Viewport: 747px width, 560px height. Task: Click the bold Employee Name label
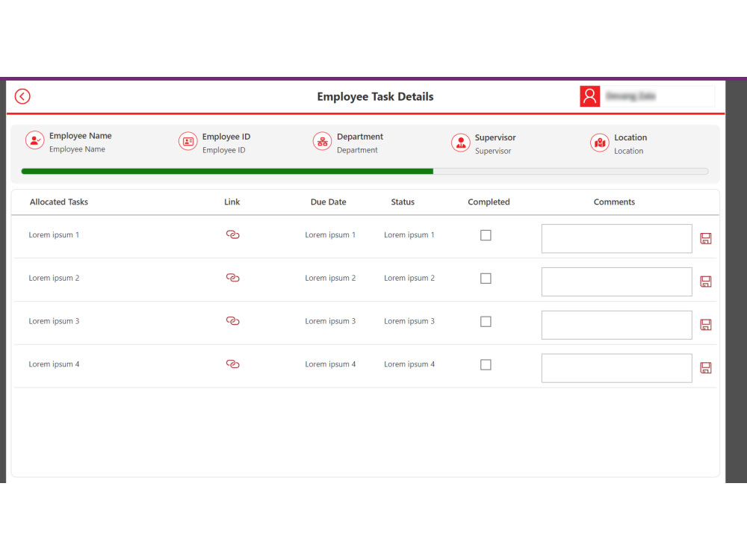(x=81, y=136)
